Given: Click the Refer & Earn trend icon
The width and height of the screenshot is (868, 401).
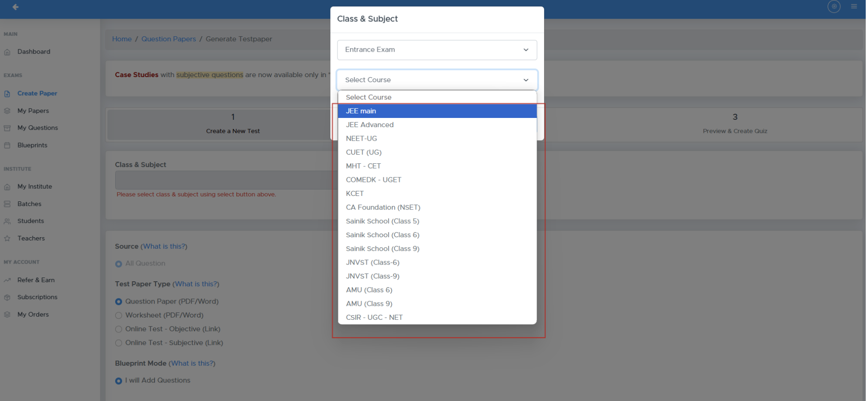Looking at the screenshot, I should tap(7, 280).
